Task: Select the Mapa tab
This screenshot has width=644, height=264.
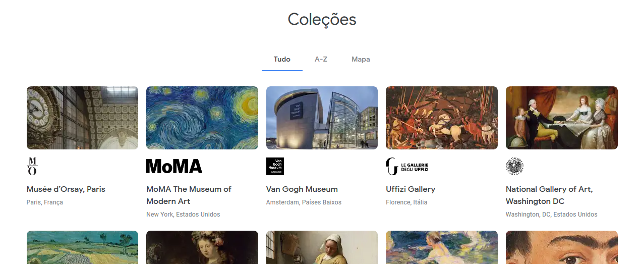Action: tap(361, 60)
